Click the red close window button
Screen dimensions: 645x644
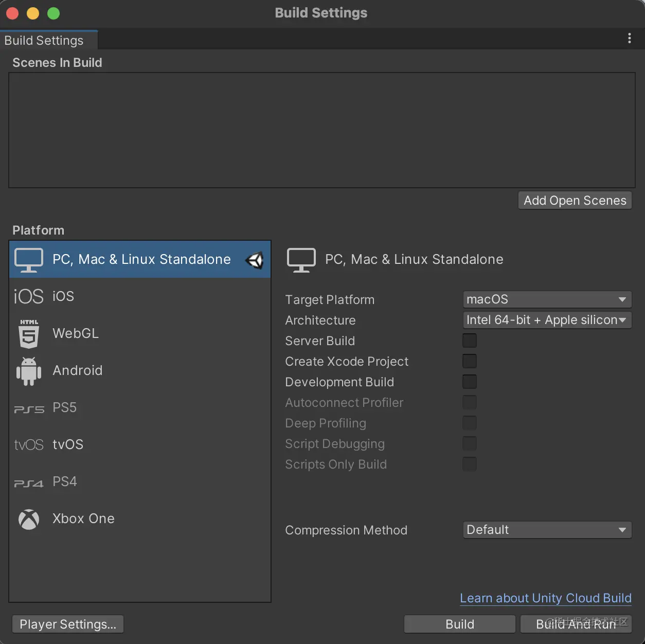12,13
